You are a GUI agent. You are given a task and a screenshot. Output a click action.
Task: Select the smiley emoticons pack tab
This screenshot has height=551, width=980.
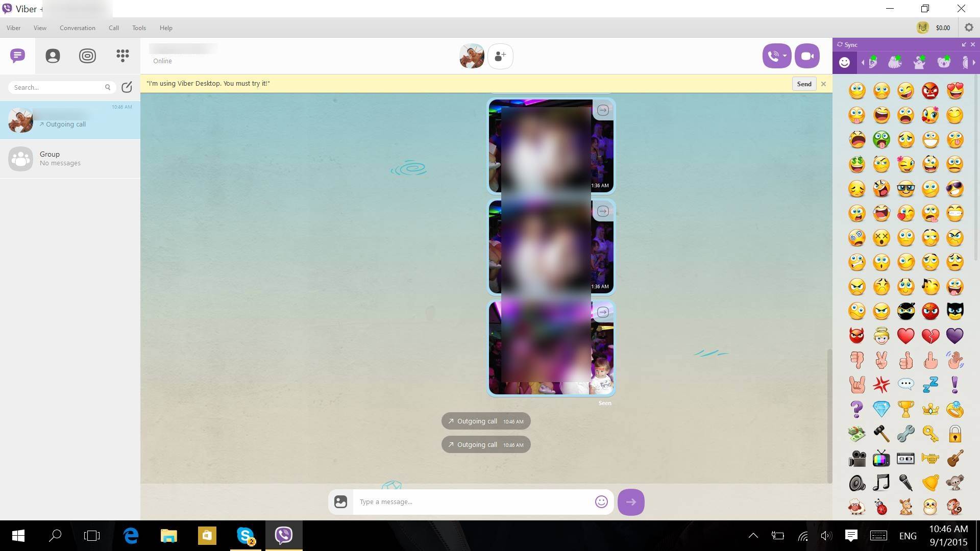click(x=845, y=62)
